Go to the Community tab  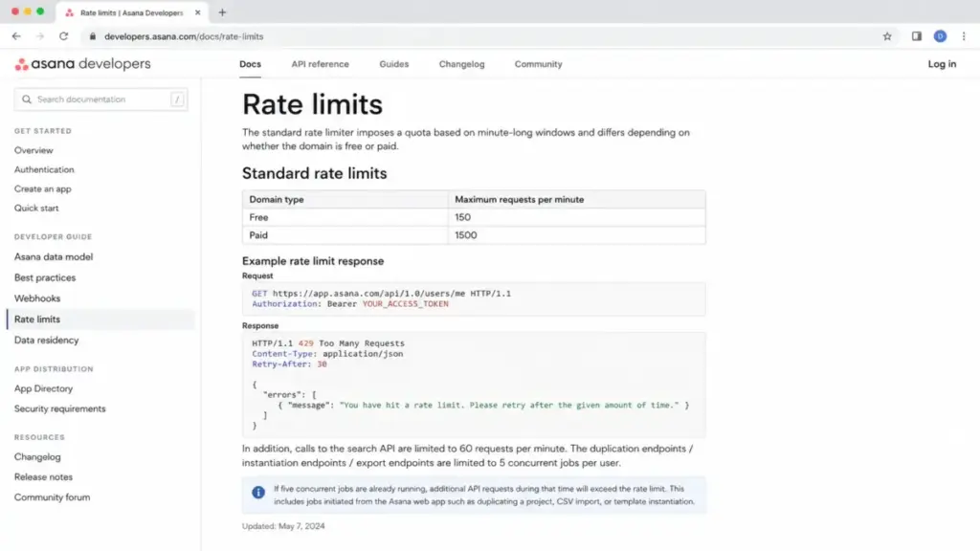[538, 64]
